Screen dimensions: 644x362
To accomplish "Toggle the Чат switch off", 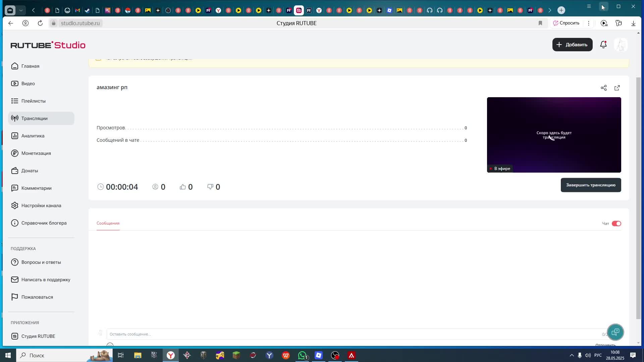I will pos(616,224).
